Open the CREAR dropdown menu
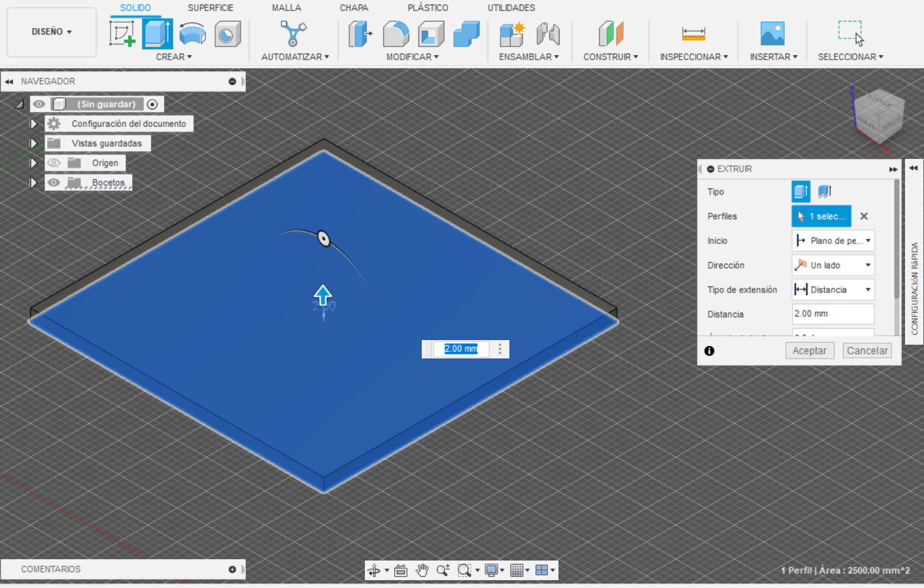This screenshot has height=588, width=924. click(x=174, y=57)
